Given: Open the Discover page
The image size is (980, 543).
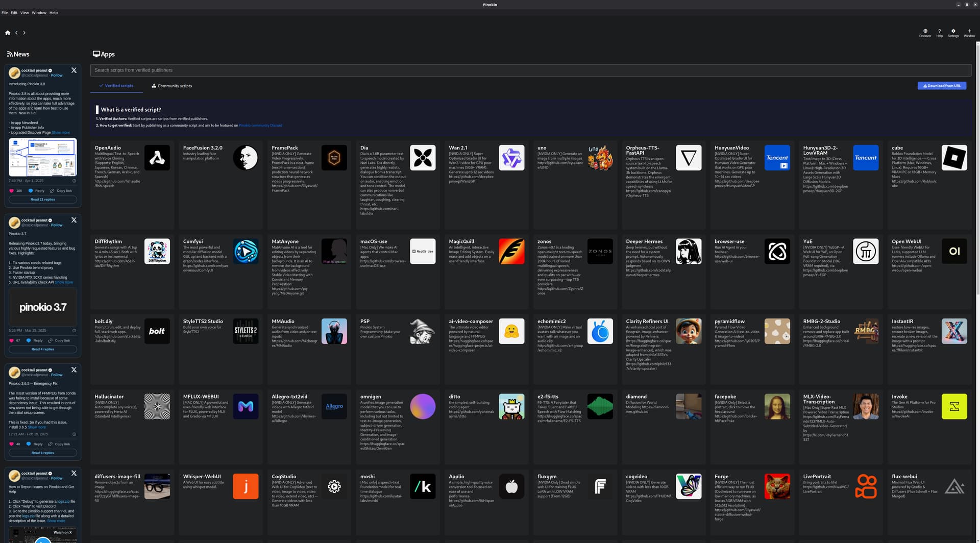Looking at the screenshot, I should (x=925, y=33).
